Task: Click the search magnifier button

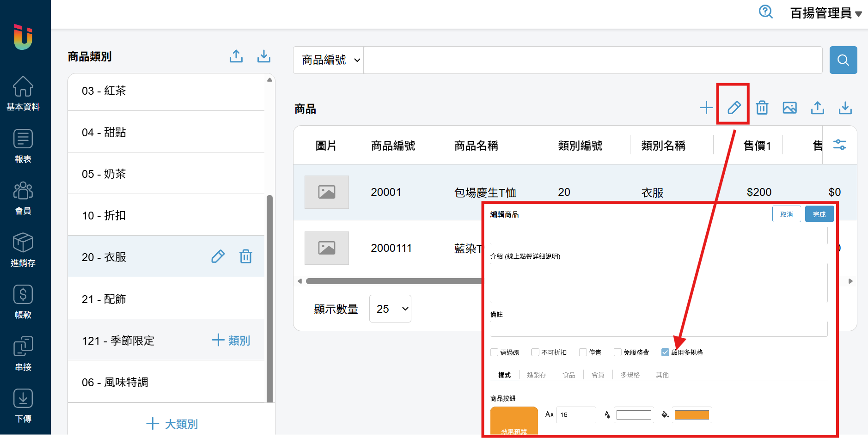Action: 843,60
